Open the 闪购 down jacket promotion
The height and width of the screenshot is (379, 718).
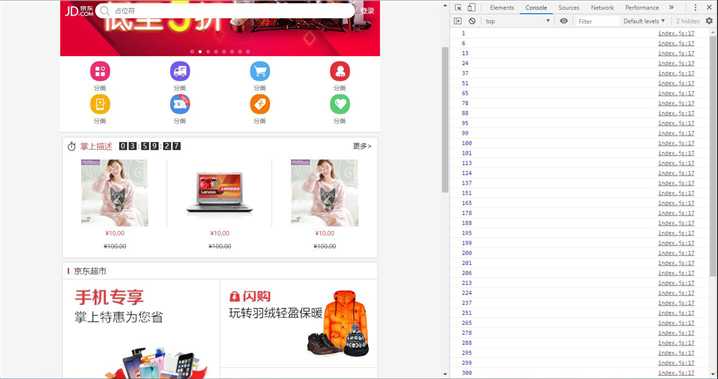click(x=299, y=323)
